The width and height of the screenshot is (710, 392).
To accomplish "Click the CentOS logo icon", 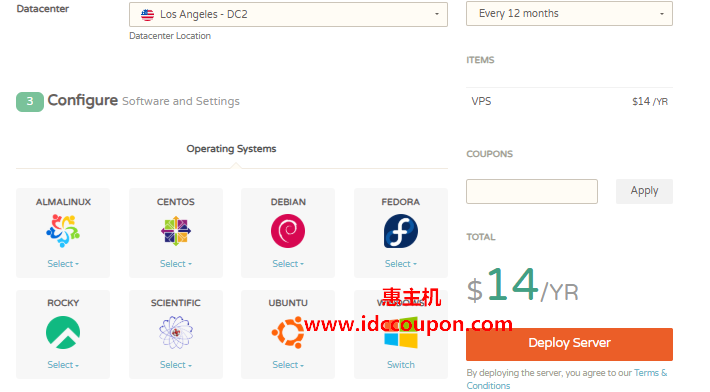I will [176, 231].
